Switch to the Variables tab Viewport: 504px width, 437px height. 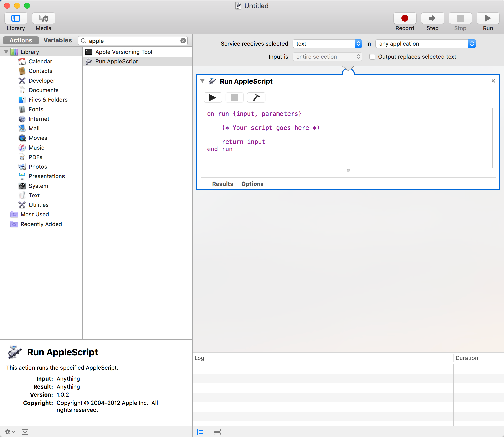[x=57, y=40]
